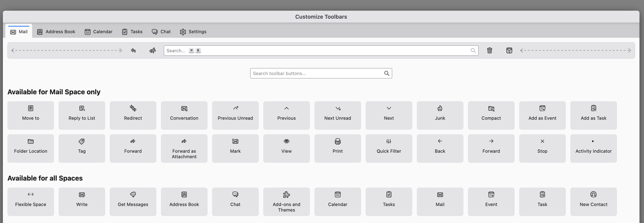Click the Reply icon in toolbar preview
The image size is (644, 223).
point(133,51)
